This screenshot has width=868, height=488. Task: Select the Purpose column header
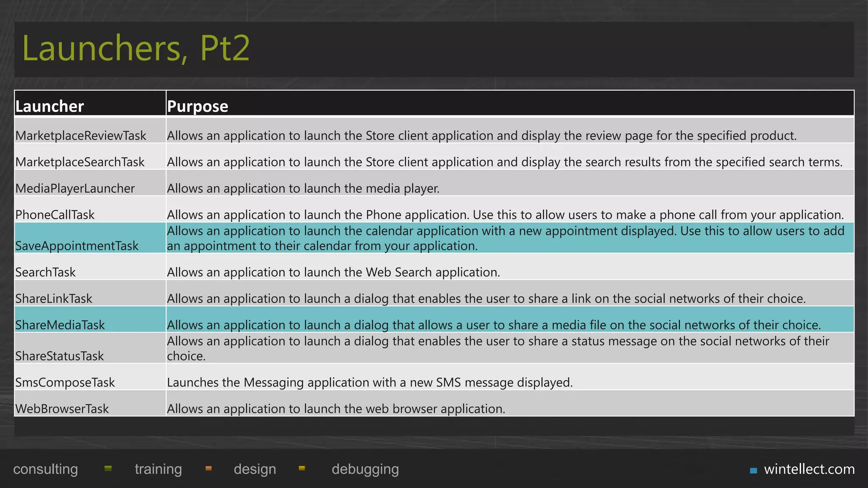click(x=198, y=106)
